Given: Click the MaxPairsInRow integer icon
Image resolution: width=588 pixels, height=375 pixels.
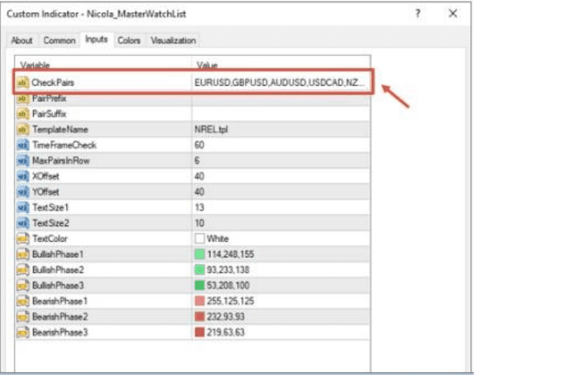Looking at the screenshot, I should pos(22,161).
